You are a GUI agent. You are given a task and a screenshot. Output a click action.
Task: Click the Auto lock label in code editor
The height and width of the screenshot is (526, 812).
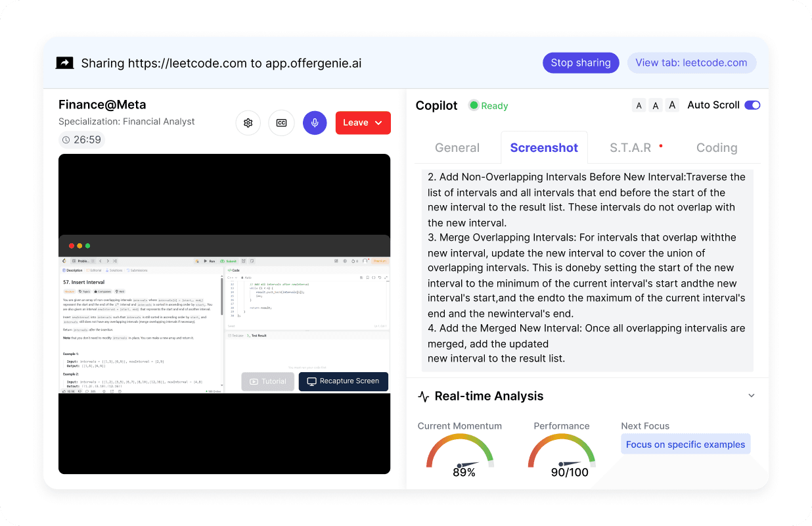[x=246, y=277]
